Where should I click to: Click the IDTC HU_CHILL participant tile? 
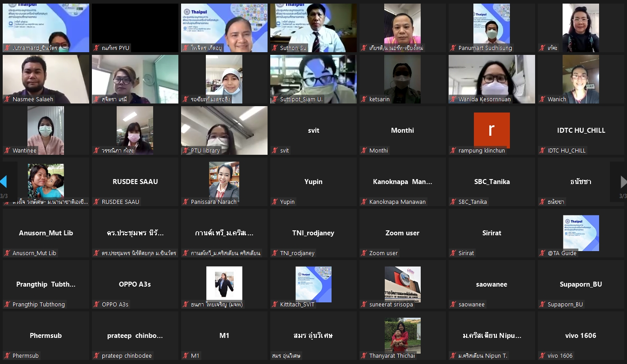pyautogui.click(x=581, y=130)
